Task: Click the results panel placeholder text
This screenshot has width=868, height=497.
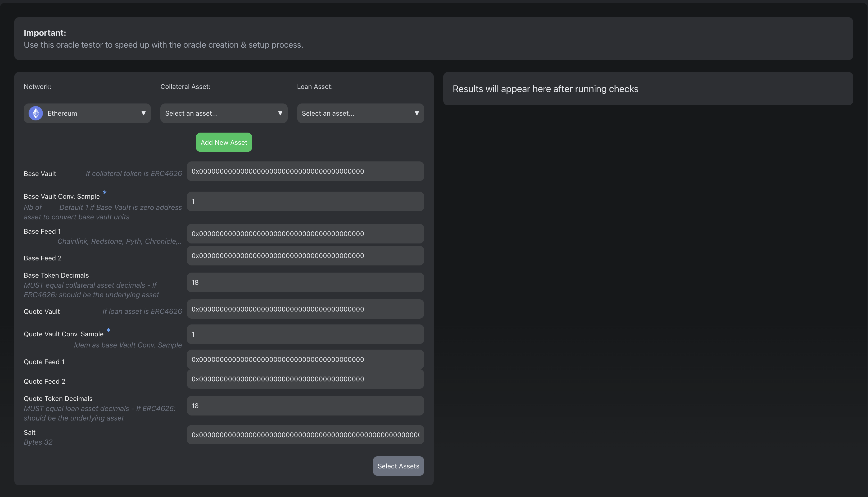Action: click(x=545, y=89)
